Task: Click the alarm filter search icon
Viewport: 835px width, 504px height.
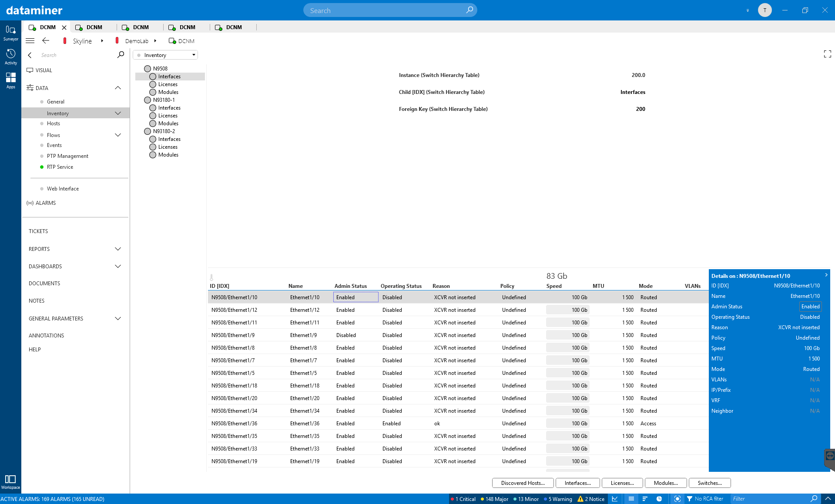Action: pyautogui.click(x=813, y=498)
